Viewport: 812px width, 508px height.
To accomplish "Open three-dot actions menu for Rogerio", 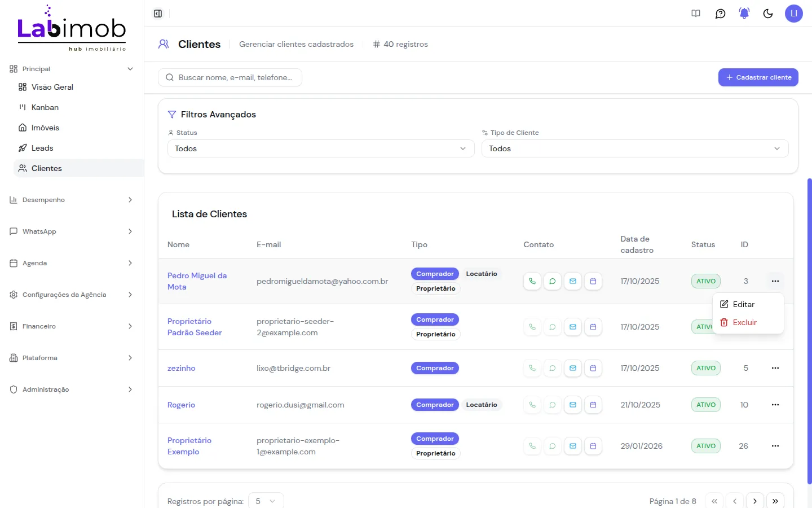I will [x=775, y=405].
